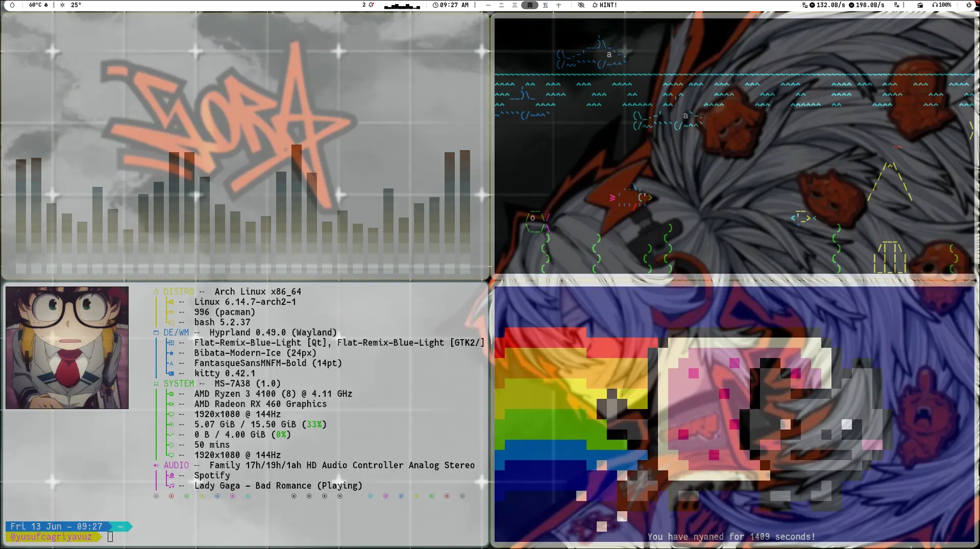Click the @yusufcagriyavuz prompt username
980x549 pixels.
coord(51,537)
